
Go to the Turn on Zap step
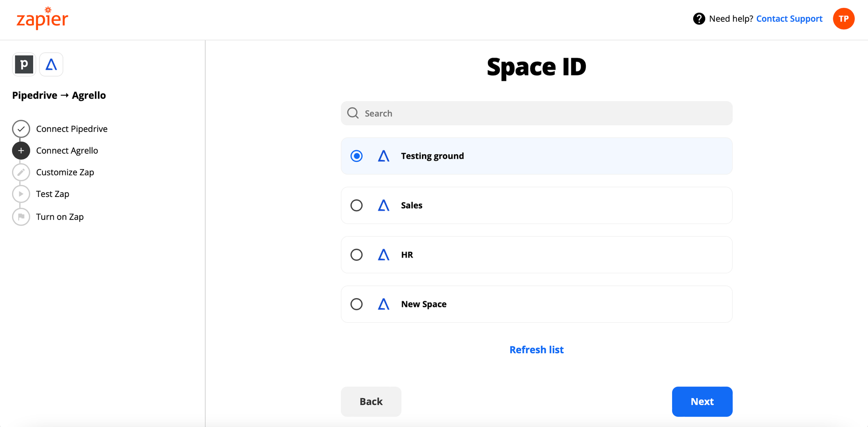tap(60, 217)
